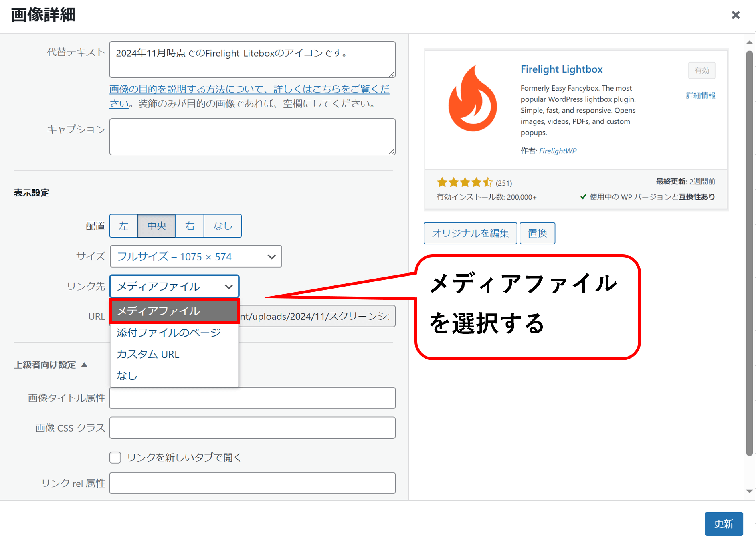Click the 画像タイトル属性 input

tap(252, 398)
